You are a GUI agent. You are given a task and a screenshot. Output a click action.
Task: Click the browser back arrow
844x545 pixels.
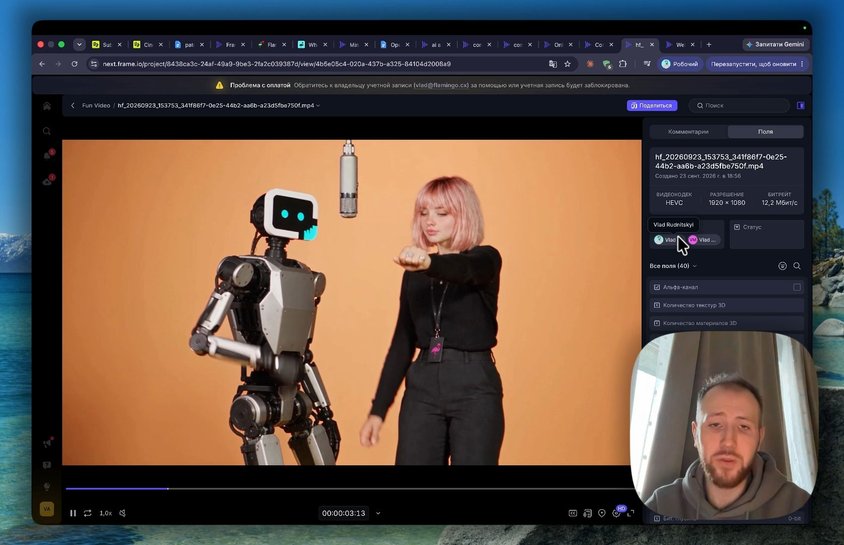pos(42,64)
